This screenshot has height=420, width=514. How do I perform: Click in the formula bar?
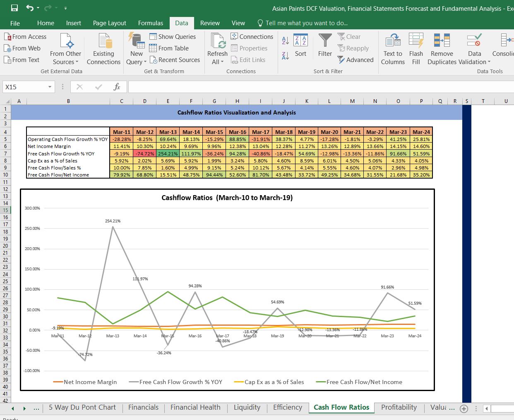pyautogui.click(x=321, y=87)
